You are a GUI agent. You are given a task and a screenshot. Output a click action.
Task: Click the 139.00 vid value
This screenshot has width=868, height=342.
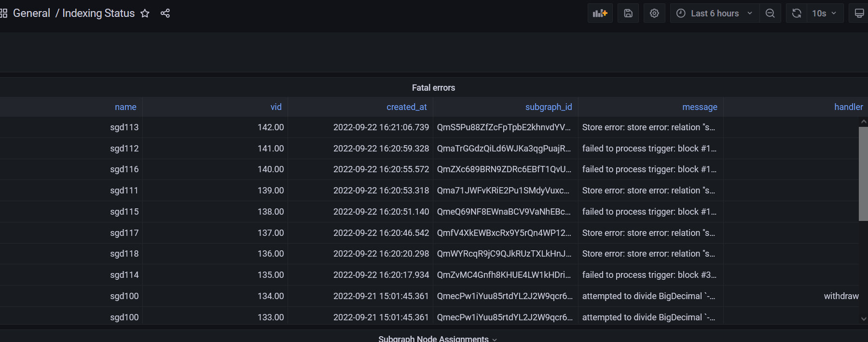[x=271, y=191]
